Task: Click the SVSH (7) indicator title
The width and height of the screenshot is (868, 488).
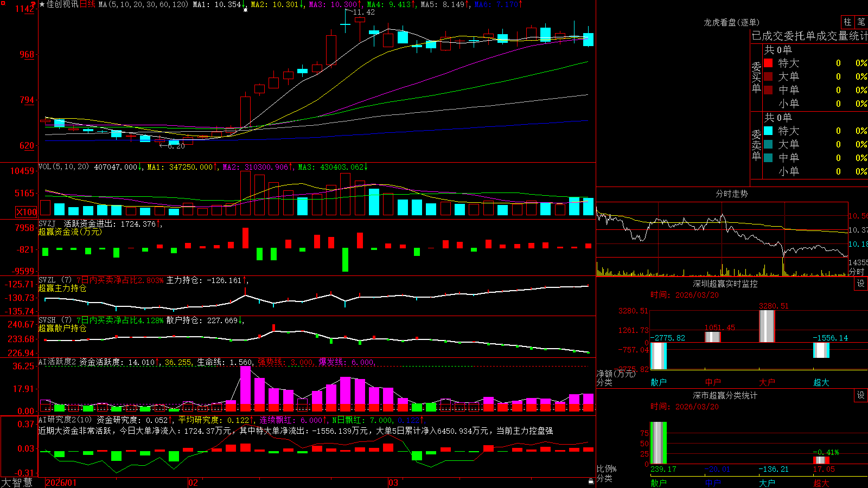Action: 55,320
